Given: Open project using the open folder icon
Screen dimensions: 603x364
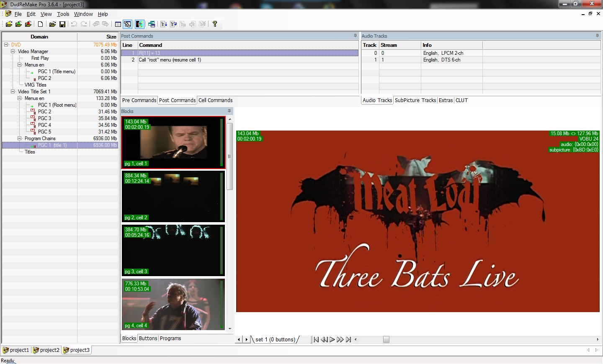Looking at the screenshot, I should point(52,24).
